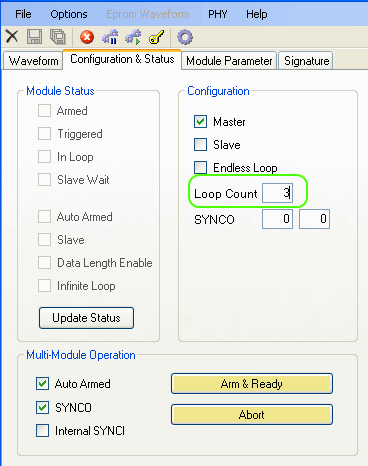Uncheck the Master configuration checkbox
Image resolution: width=368 pixels, height=466 pixels.
(x=200, y=122)
